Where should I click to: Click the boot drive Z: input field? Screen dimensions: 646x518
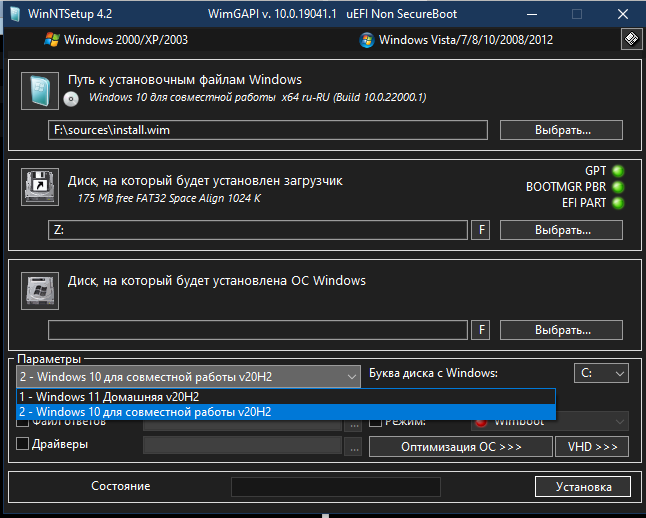pos(258,230)
